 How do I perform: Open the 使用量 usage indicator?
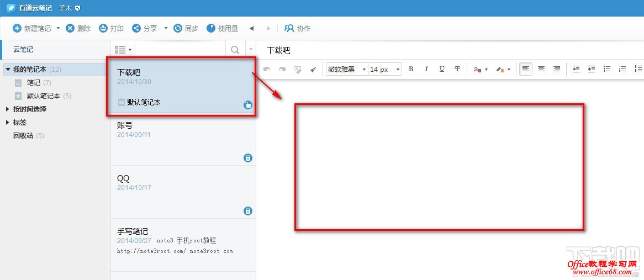pos(223,28)
